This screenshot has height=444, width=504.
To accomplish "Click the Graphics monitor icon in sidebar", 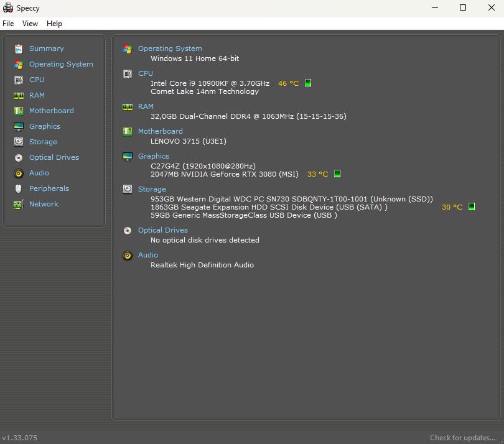I will point(19,127).
